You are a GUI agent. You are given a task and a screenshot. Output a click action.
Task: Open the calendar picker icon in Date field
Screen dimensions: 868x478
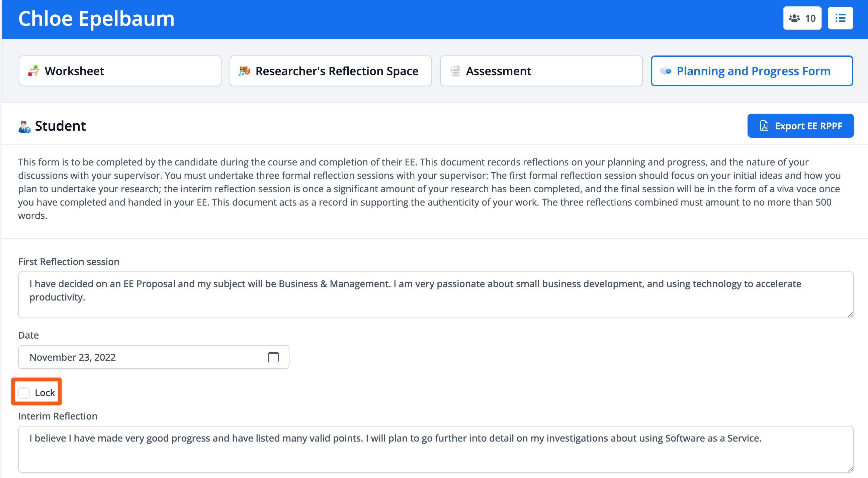(x=273, y=357)
